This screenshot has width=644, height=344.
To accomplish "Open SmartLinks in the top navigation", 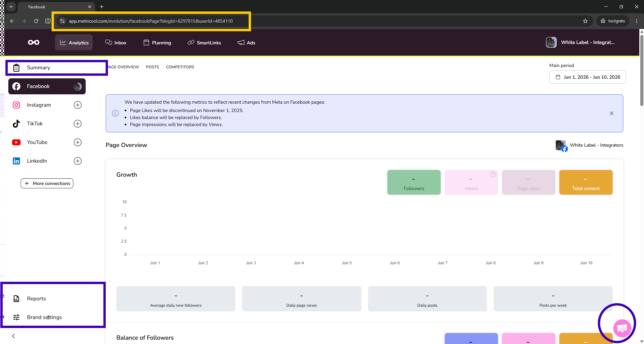I will coord(204,43).
